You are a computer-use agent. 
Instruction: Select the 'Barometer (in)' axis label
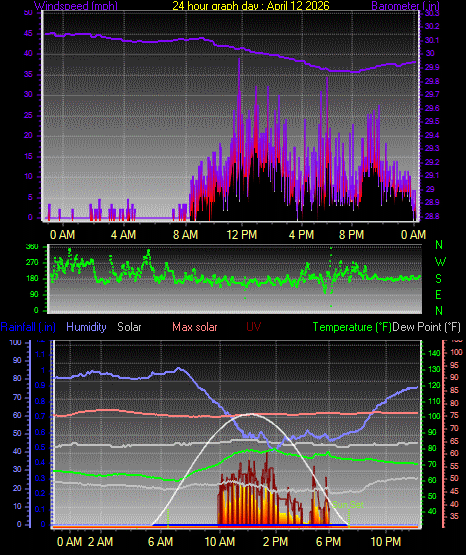point(405,5)
